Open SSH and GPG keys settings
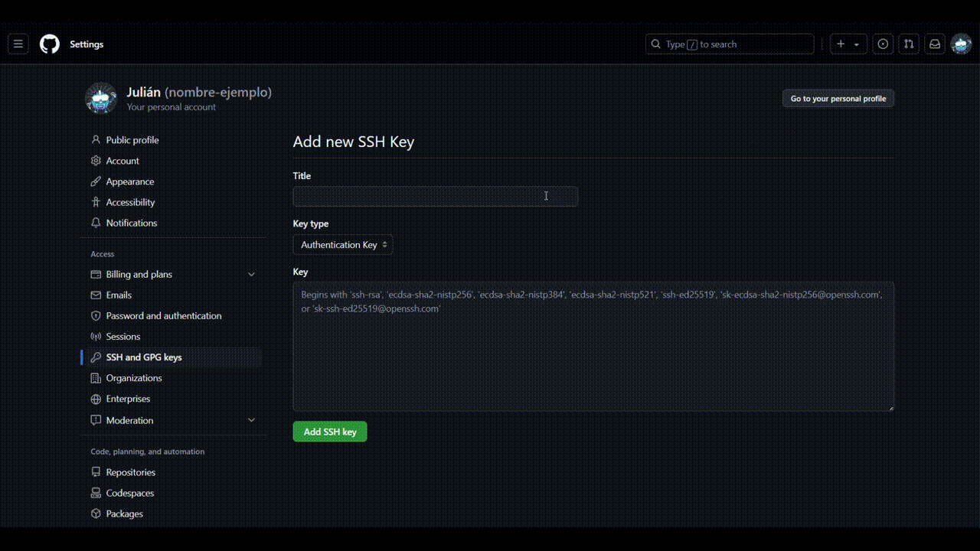980x551 pixels. (144, 357)
